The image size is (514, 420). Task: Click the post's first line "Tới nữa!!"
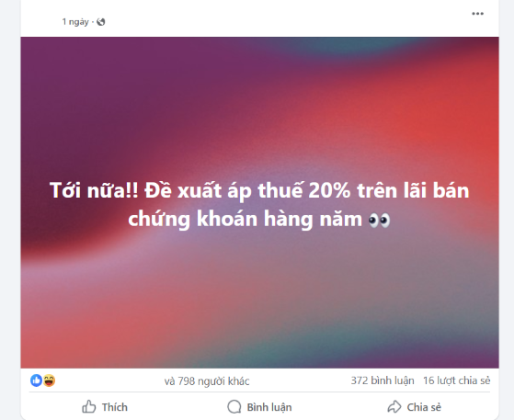(x=94, y=190)
